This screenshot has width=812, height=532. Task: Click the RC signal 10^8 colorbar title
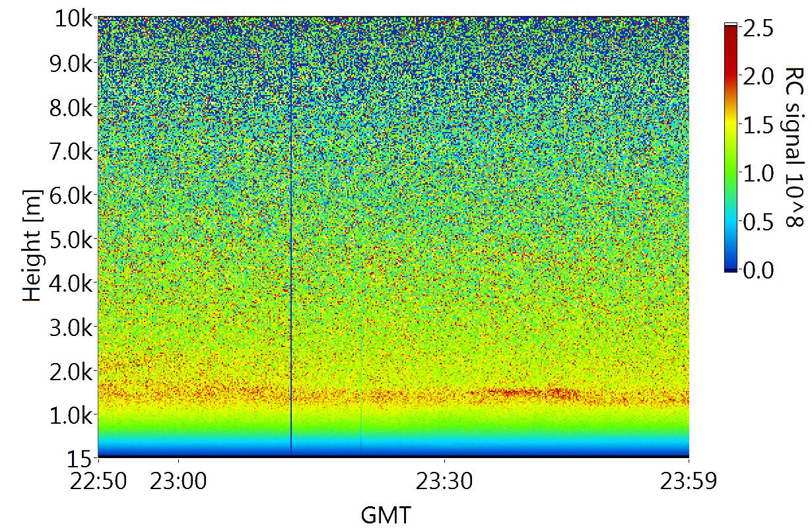[793, 147]
